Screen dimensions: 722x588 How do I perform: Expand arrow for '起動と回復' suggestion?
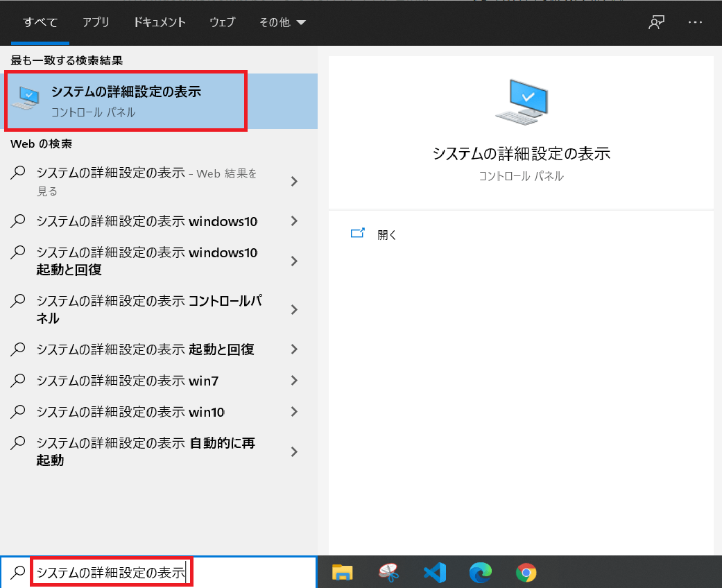[x=294, y=349]
